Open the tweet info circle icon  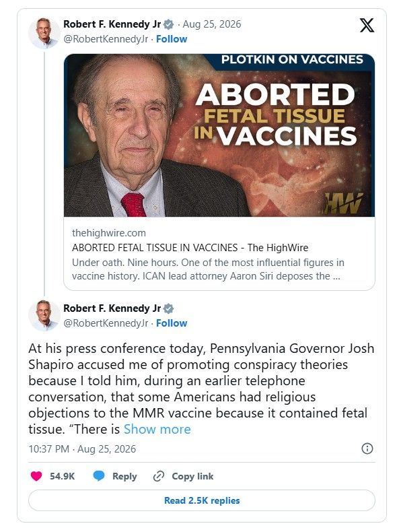point(367,448)
